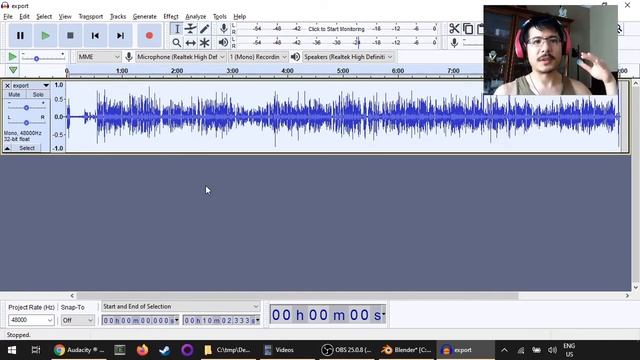Open the Help menu
Viewport: 640px width, 360px height.
click(x=240, y=16)
